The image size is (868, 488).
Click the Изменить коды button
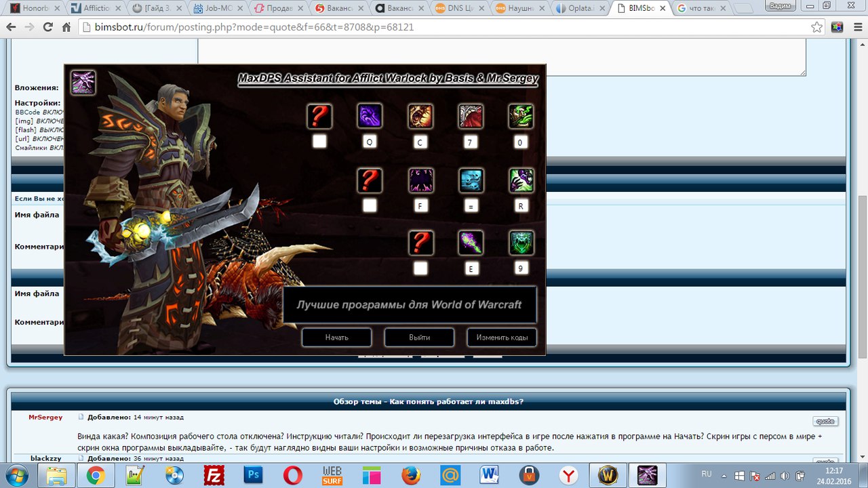tap(502, 338)
